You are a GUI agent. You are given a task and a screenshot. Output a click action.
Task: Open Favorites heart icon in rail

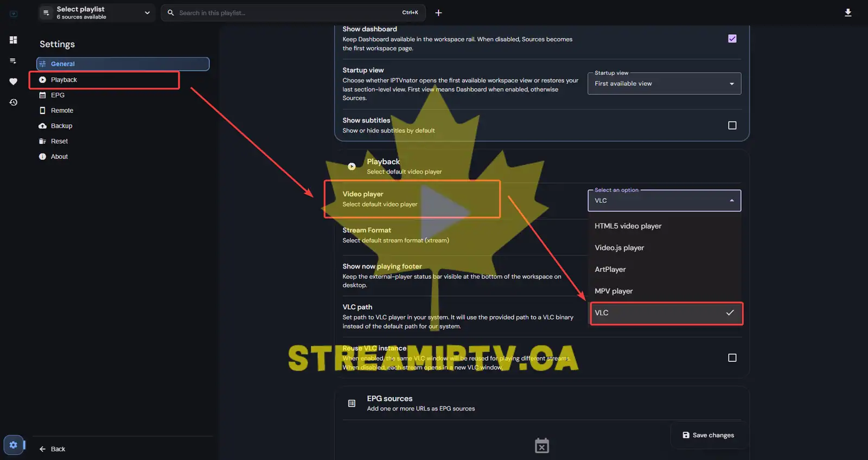point(13,81)
